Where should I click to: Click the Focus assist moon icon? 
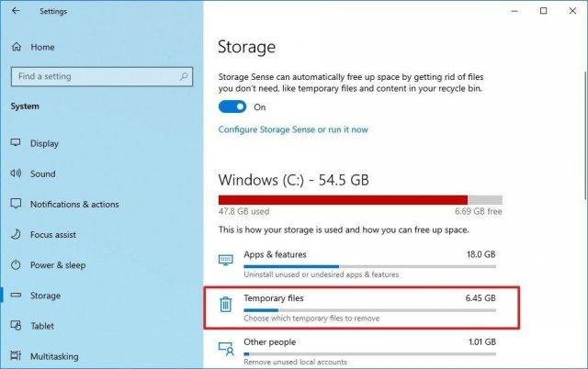(x=16, y=234)
